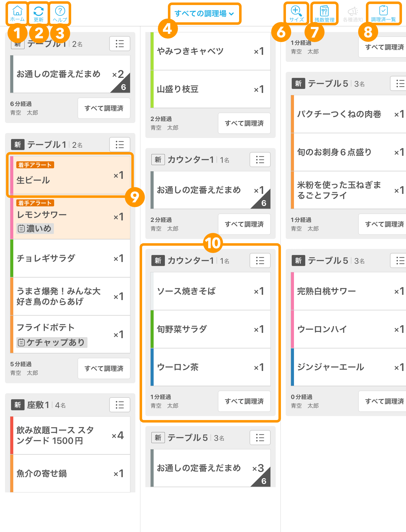The width and height of the screenshot is (406, 532).
Task: Tap corner 6 badge on えだまめ ×3
Action: click(263, 481)
